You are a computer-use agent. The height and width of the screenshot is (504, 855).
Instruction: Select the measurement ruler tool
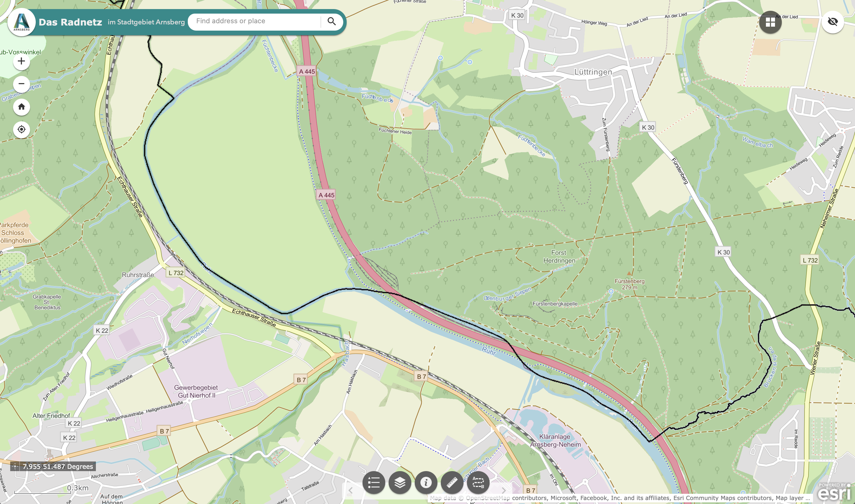coord(452,482)
